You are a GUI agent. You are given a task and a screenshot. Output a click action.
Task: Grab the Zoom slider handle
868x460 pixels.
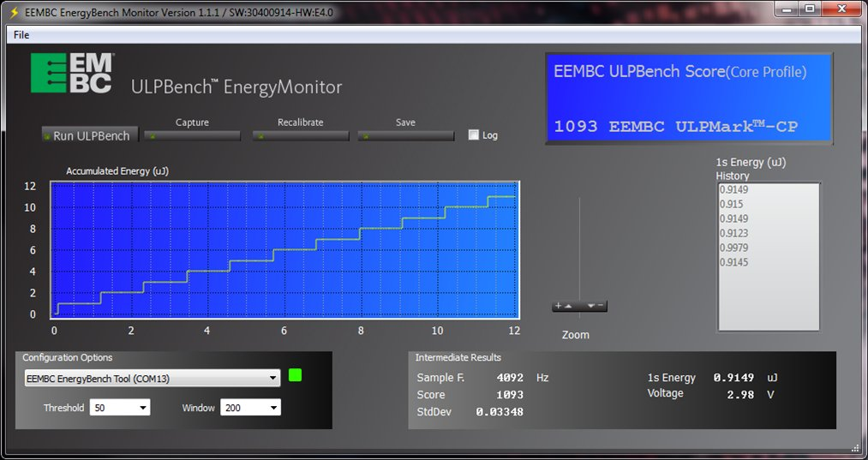tap(579, 306)
